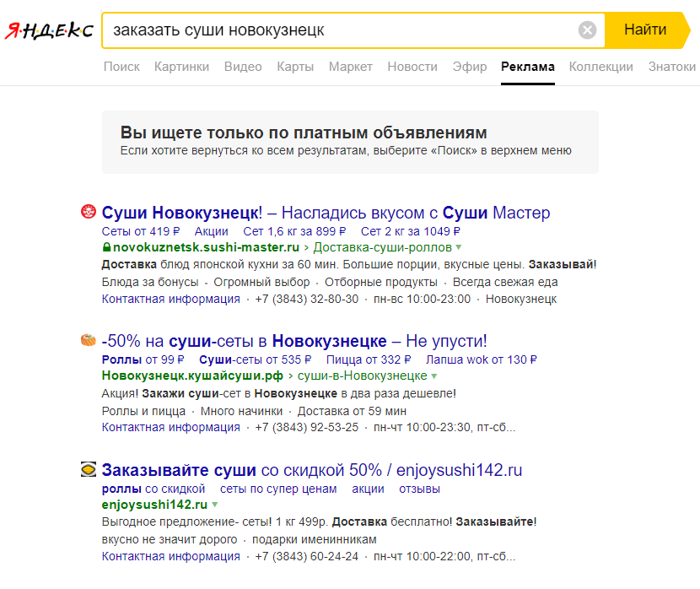Click the text 'Роллы и пицца'
The height and width of the screenshot is (589, 700).
click(143, 411)
